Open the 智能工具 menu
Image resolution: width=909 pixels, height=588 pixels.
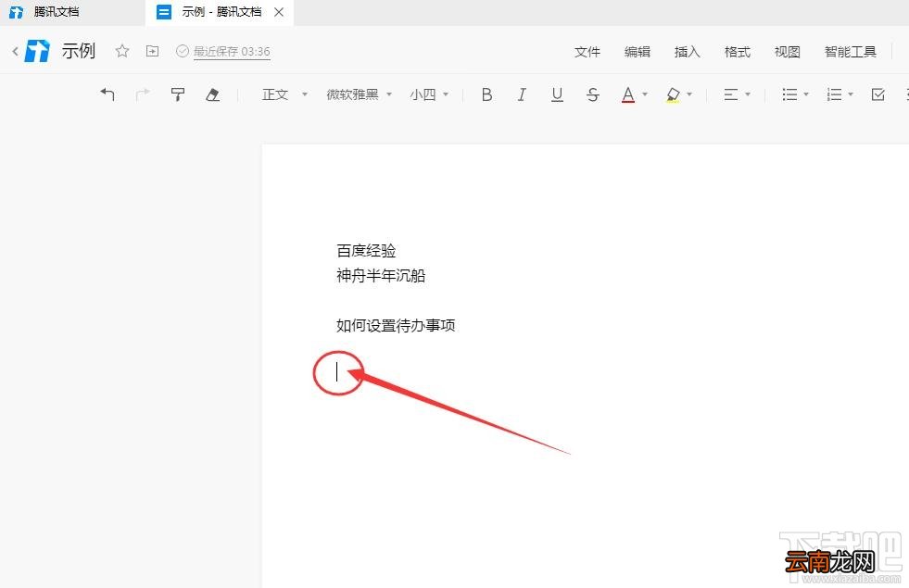(x=851, y=52)
